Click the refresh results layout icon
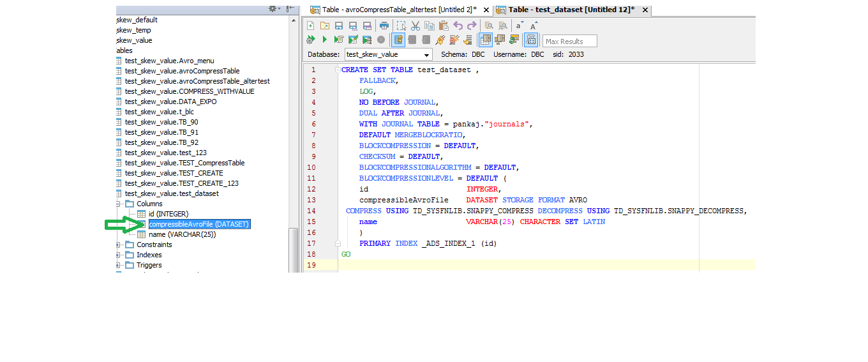 [x=514, y=40]
